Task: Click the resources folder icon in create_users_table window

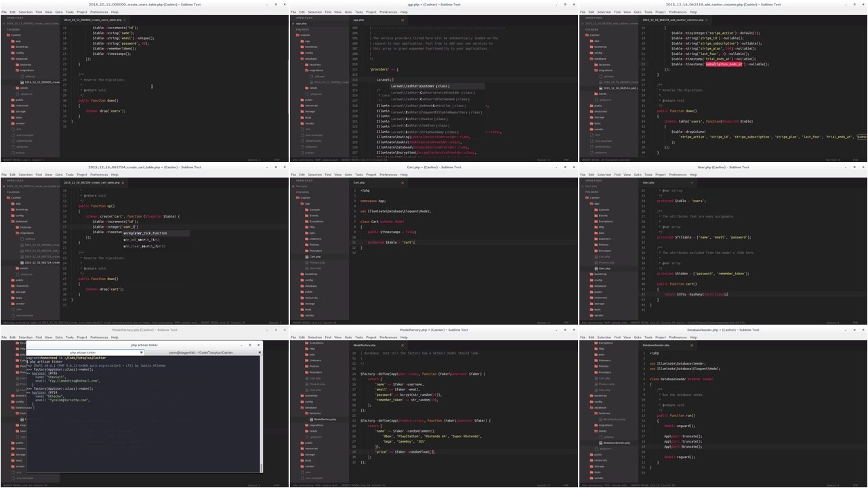Action: point(13,106)
